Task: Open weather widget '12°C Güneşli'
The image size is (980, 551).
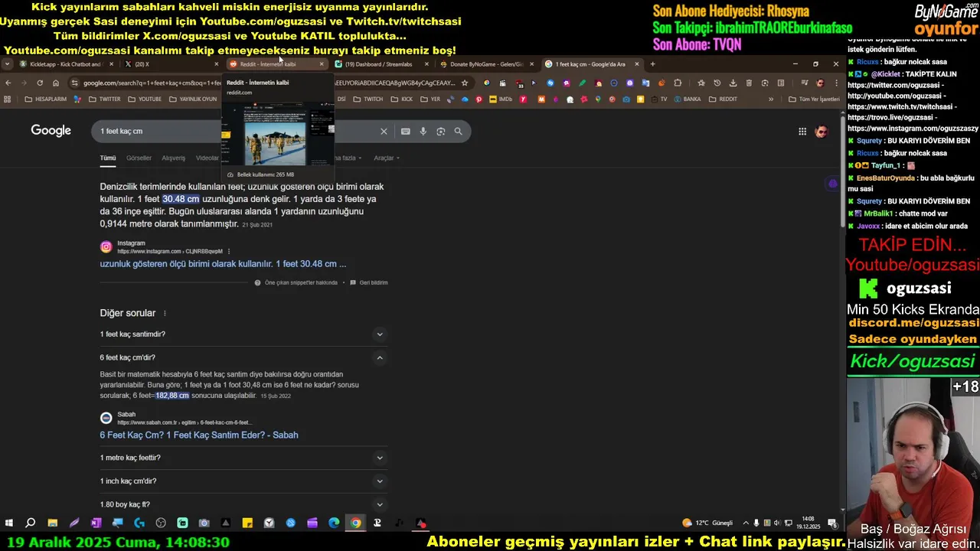Action: [x=707, y=523]
